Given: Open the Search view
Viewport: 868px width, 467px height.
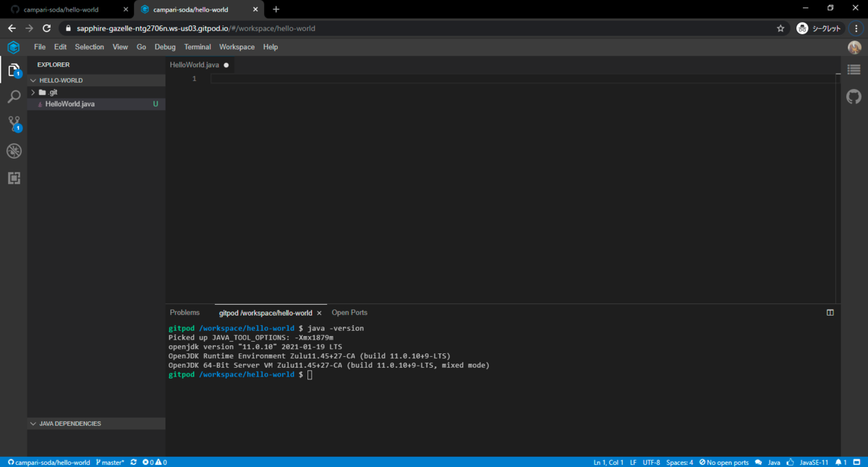Looking at the screenshot, I should coord(14,96).
